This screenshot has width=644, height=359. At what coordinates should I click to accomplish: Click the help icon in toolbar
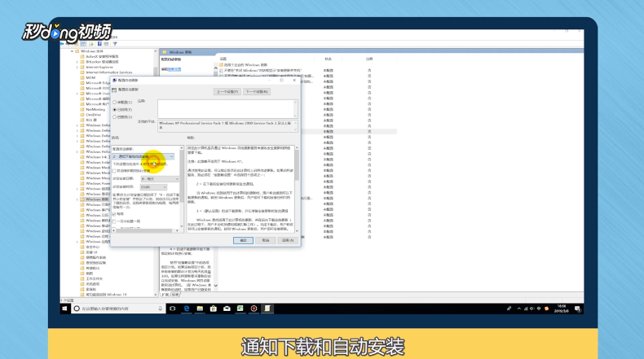(x=99, y=44)
